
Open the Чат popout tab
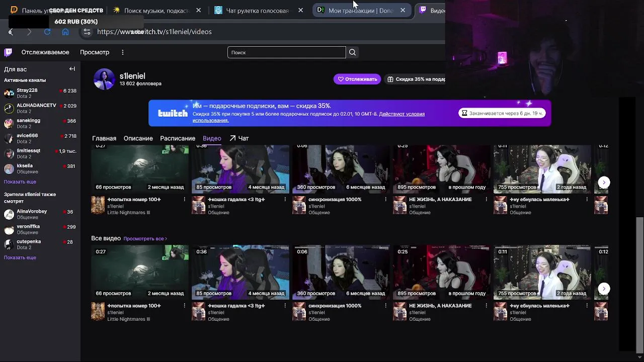click(239, 138)
